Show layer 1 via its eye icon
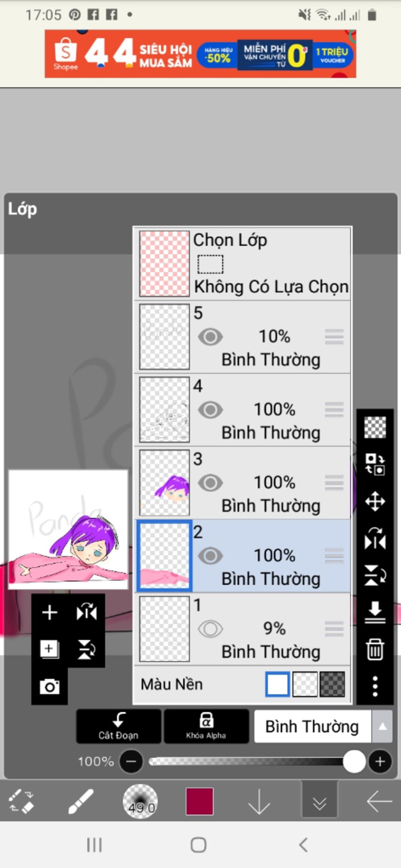 point(210,629)
